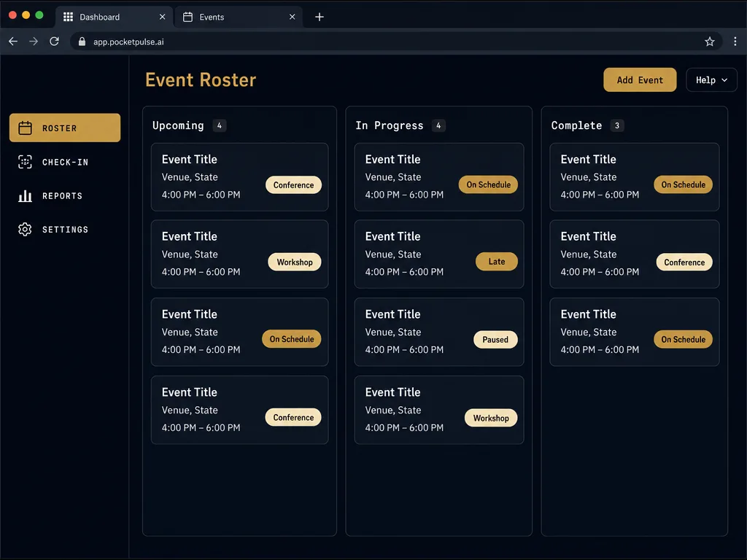Click the Roster calendar icon in sidebar
The width and height of the screenshot is (747, 560).
click(x=26, y=128)
